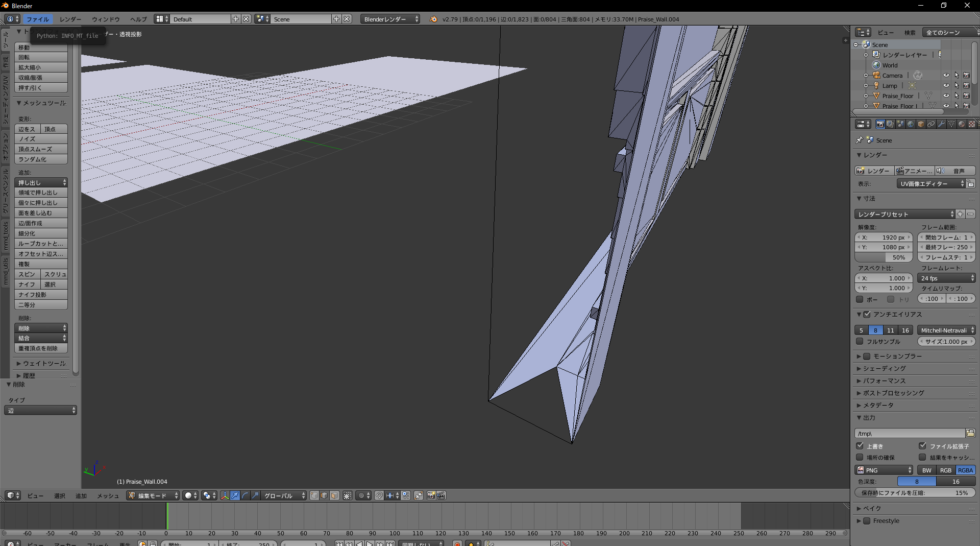Open the Render properties tab camera icon
This screenshot has height=546, width=980.
click(x=880, y=124)
